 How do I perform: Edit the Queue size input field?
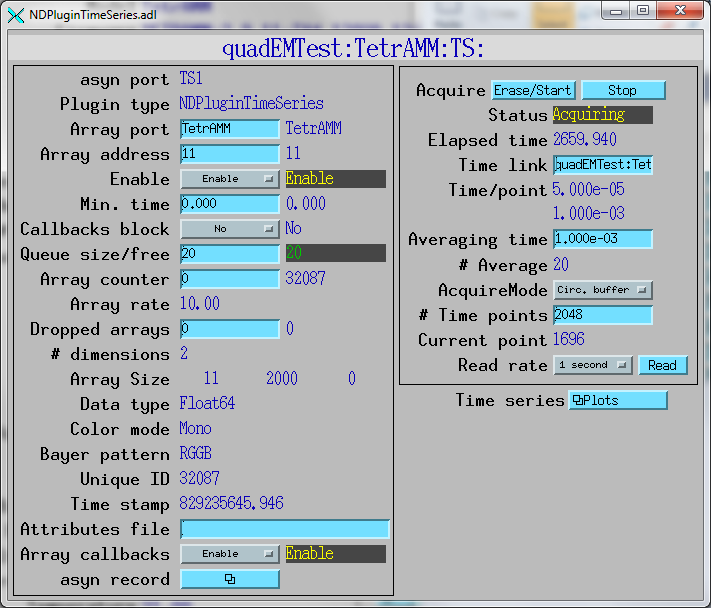pyautogui.click(x=230, y=253)
